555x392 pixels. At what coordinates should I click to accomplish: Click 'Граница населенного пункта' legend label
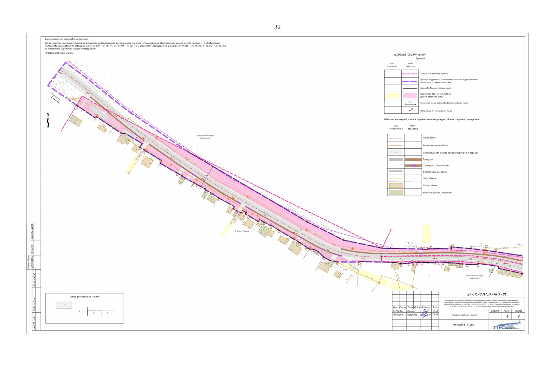(434, 74)
